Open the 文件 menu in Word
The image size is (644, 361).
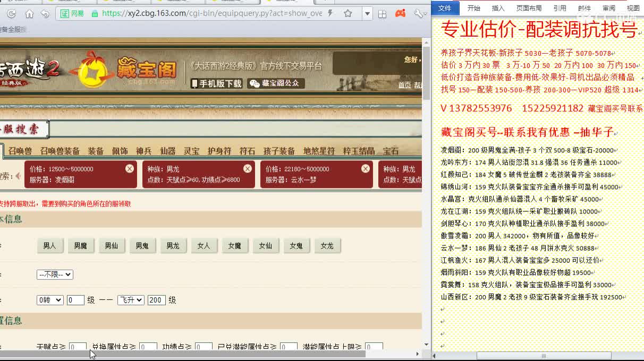445,8
